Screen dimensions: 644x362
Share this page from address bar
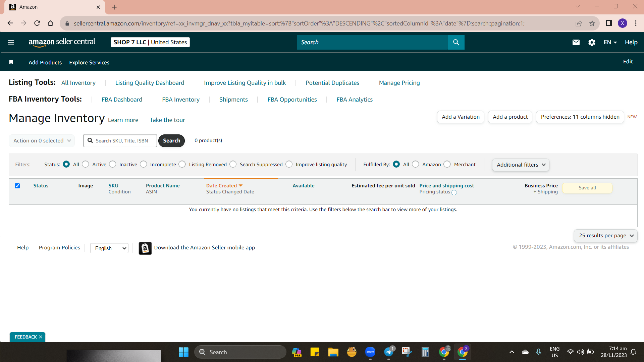pyautogui.click(x=579, y=23)
